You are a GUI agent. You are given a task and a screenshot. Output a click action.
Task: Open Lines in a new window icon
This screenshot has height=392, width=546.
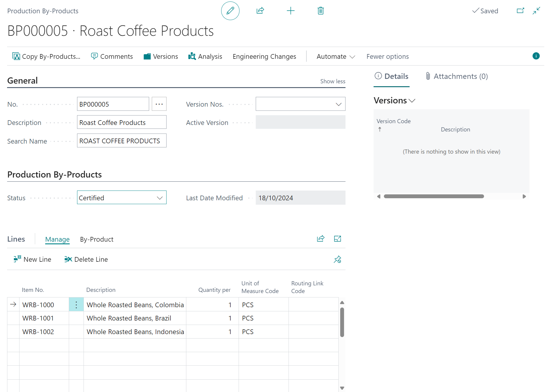click(x=338, y=239)
